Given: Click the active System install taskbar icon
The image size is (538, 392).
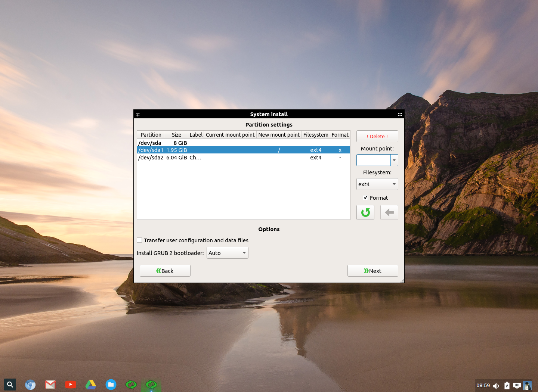Looking at the screenshot, I should (x=151, y=385).
